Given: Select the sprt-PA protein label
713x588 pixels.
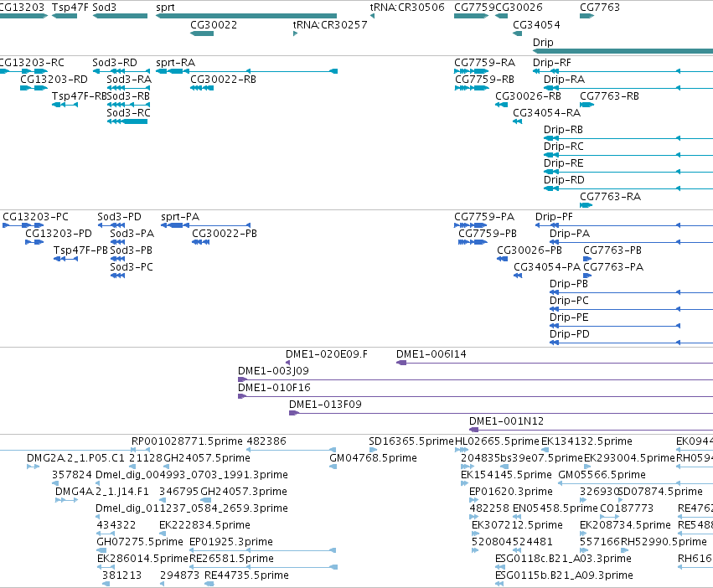Looking at the screenshot, I should tap(180, 216).
